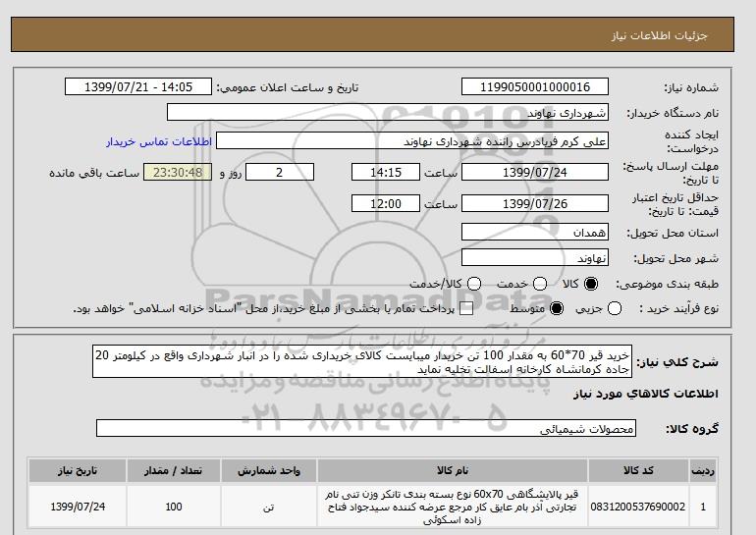Click the row number cell 1

703,507
